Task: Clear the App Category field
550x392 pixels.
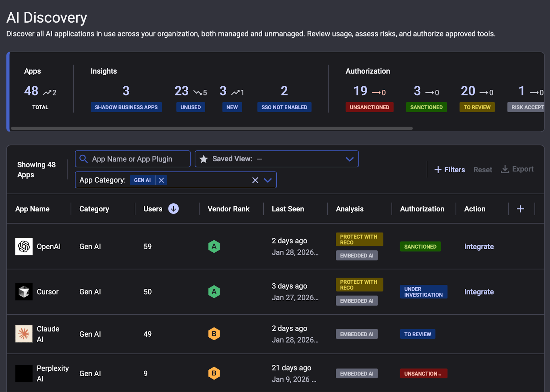Action: tap(255, 180)
